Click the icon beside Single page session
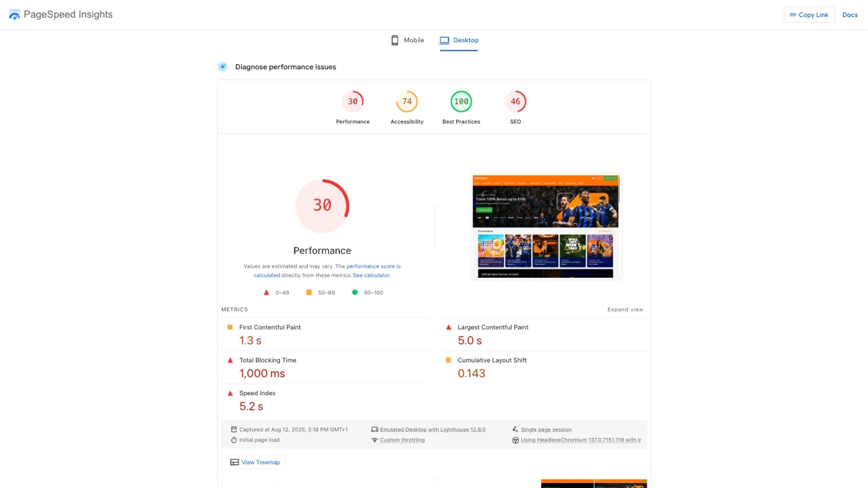The height and width of the screenshot is (488, 868). [x=515, y=429]
